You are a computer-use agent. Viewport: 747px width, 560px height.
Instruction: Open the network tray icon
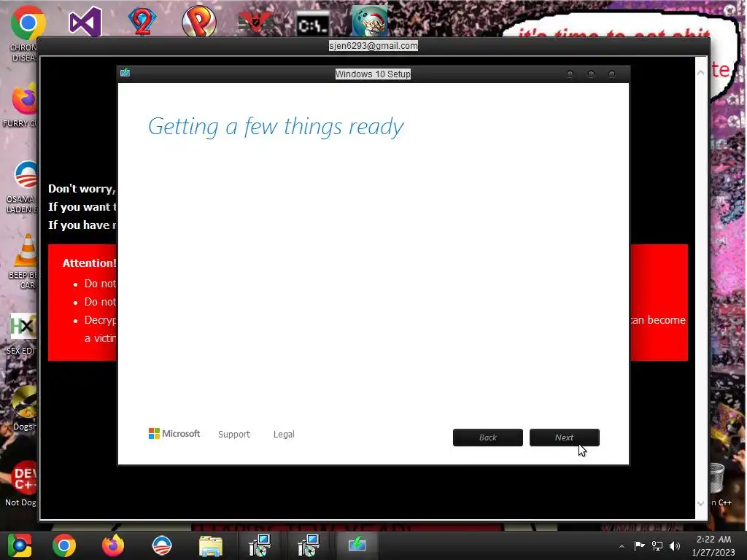[x=657, y=545]
